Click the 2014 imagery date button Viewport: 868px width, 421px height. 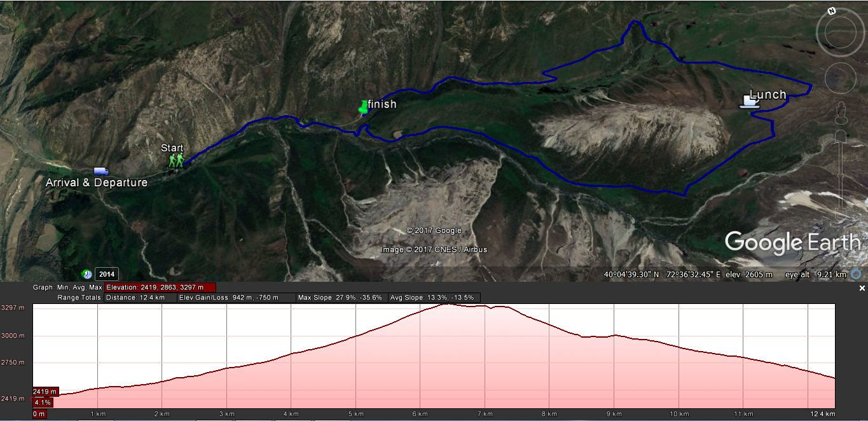pos(107,274)
